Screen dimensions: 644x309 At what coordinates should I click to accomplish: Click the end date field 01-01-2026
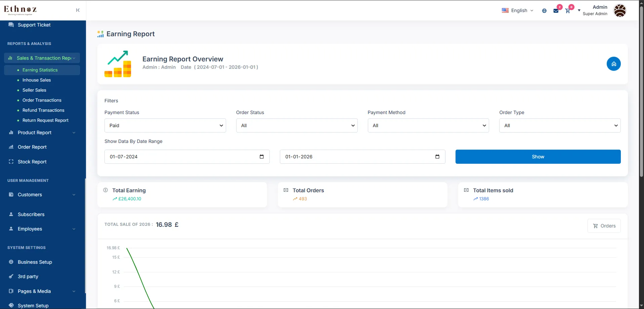point(362,157)
